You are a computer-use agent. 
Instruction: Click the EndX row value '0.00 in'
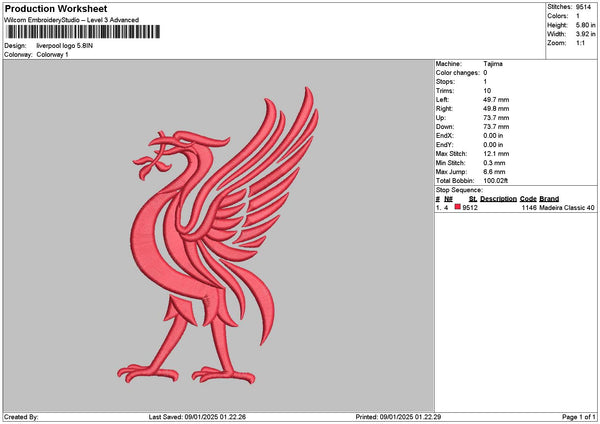pyautogui.click(x=493, y=136)
